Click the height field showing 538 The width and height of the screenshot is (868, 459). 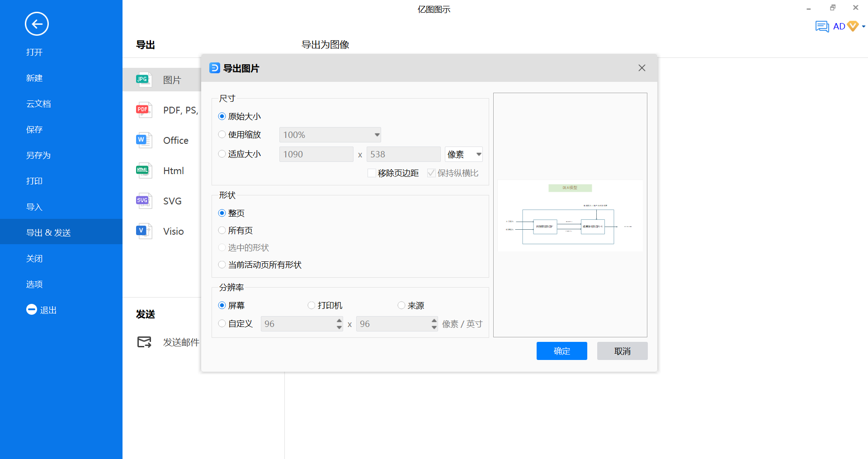coord(403,154)
